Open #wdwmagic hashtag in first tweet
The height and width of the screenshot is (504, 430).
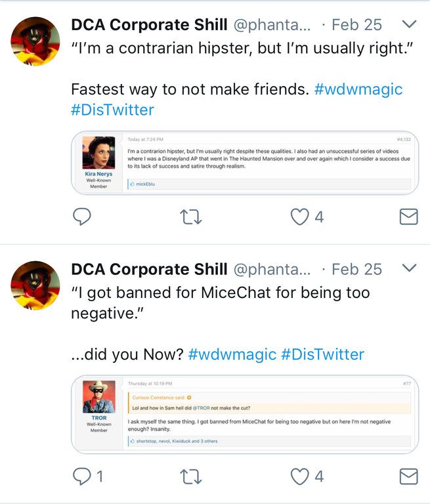click(x=358, y=89)
